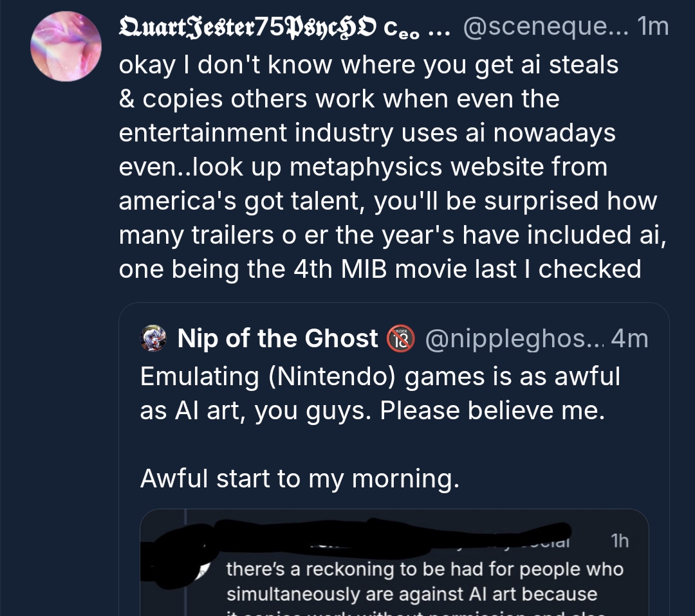Open the quoted post "Emulating (Nintendo) games"
This screenshot has height=616, width=695.
(x=380, y=376)
